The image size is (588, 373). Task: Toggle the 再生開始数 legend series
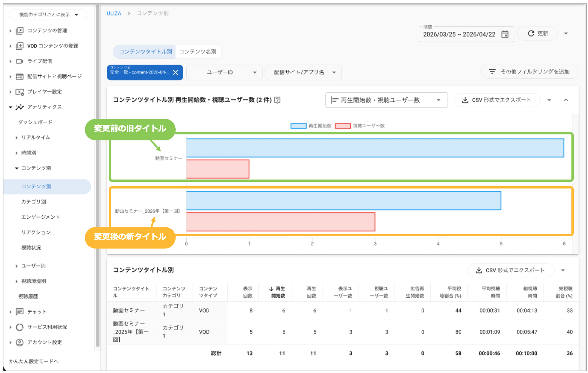311,126
